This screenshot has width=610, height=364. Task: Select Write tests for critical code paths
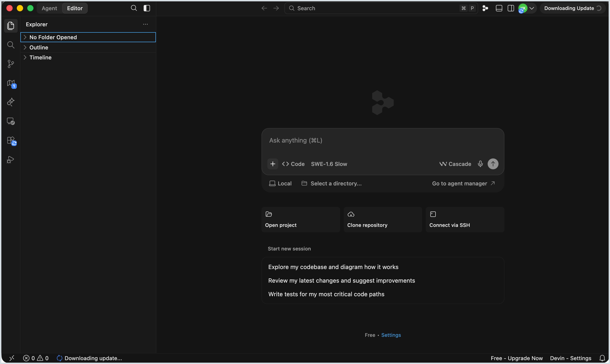(x=326, y=294)
